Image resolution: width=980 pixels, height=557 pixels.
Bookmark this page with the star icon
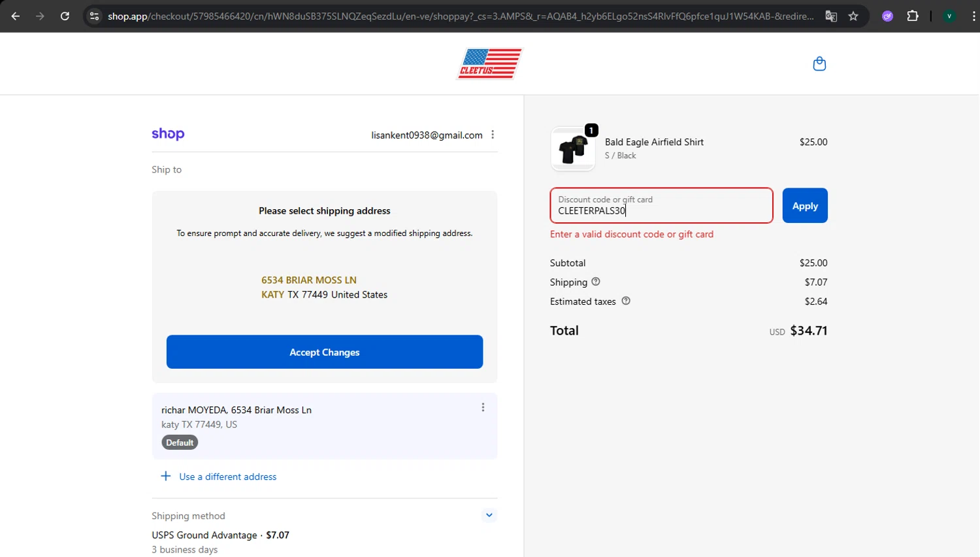(853, 16)
